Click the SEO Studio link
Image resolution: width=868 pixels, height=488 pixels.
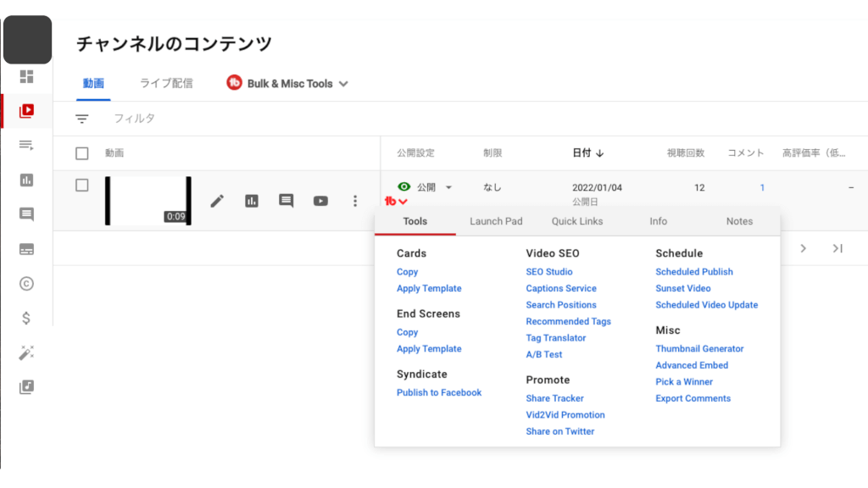pyautogui.click(x=548, y=272)
